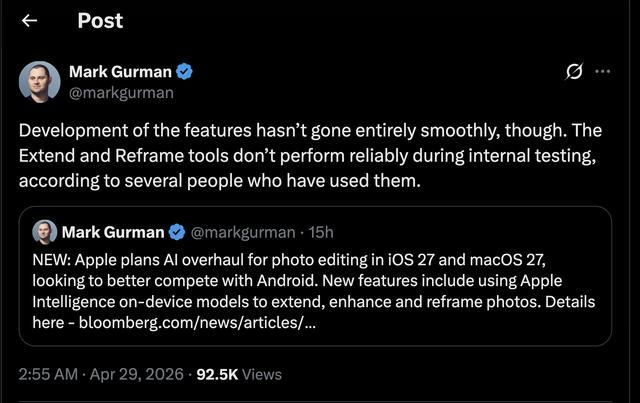The image size is (640, 403).
Task: Open the three-dot more options menu
Action: click(602, 72)
